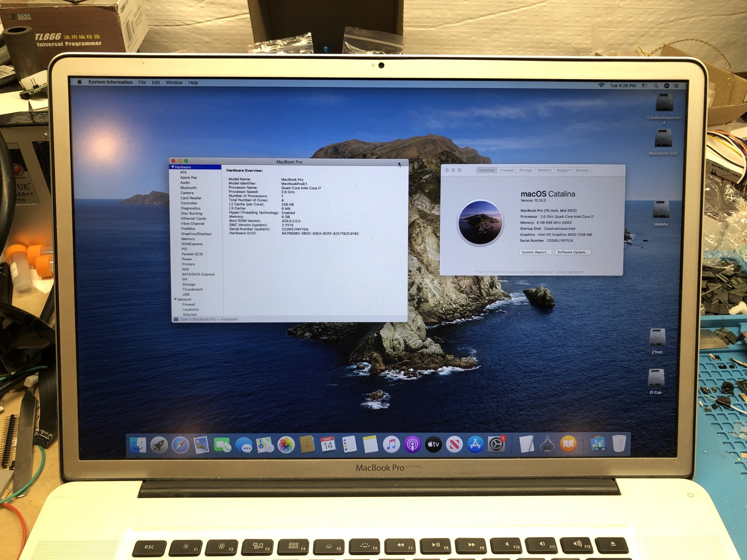This screenshot has width=747, height=560.
Task: Switch to the Storage tab
Action: click(525, 170)
